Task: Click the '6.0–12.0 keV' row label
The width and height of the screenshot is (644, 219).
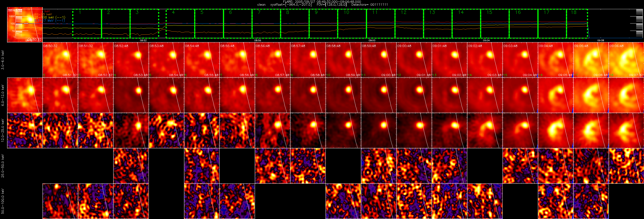Action: 3,95
